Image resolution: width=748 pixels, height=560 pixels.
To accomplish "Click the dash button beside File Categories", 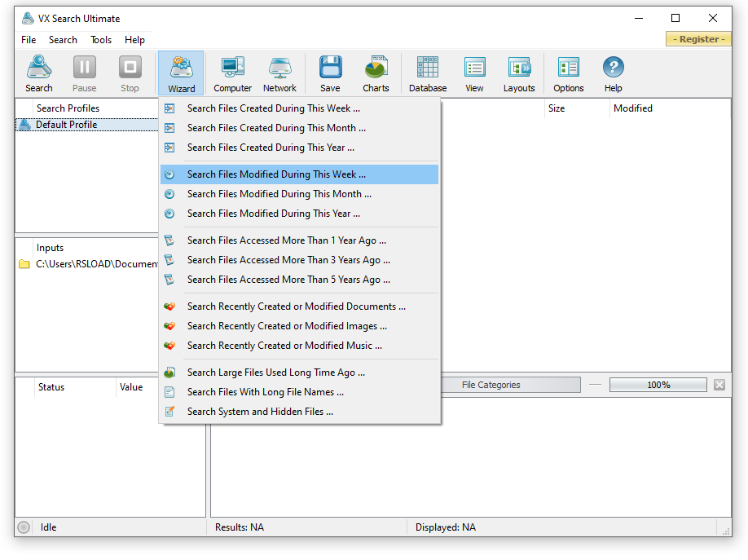I will pos(595,385).
